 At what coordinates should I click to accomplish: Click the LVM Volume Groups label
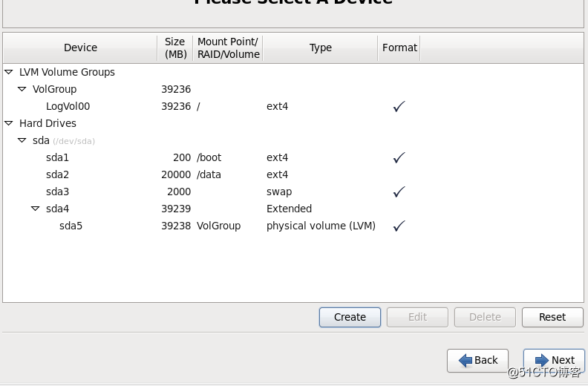(67, 72)
